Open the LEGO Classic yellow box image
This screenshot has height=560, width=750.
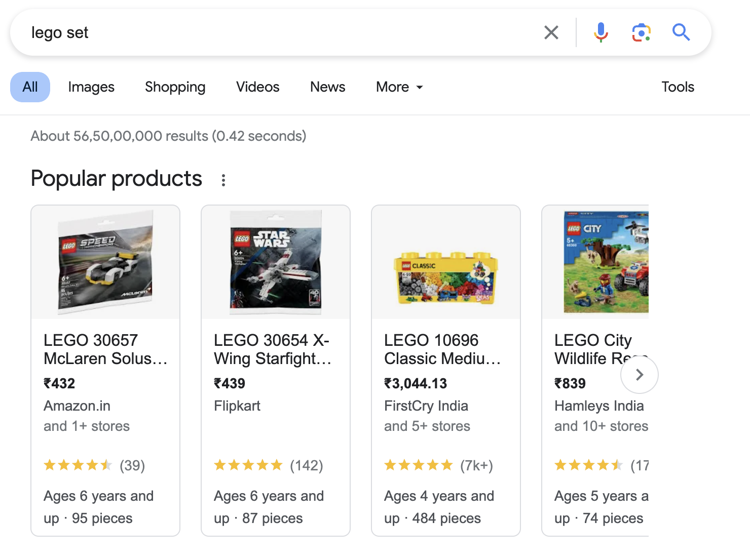[x=446, y=262]
